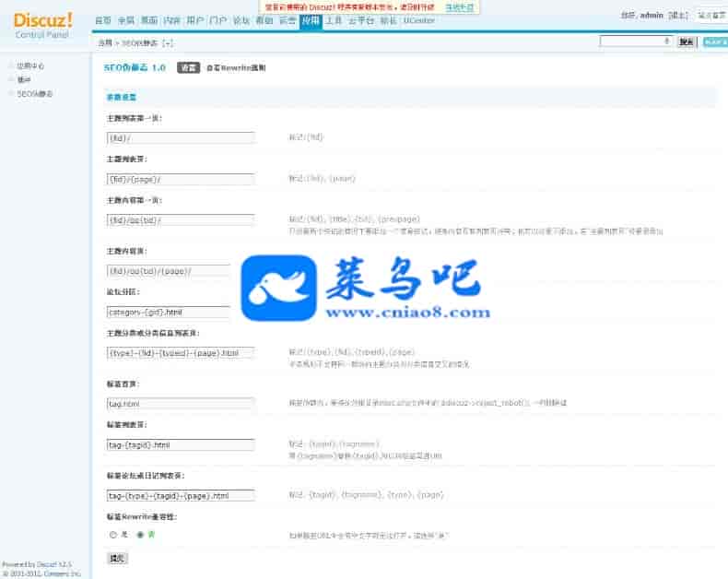
Task: Click the Discuz! Control Panel logo
Action: tap(42, 24)
